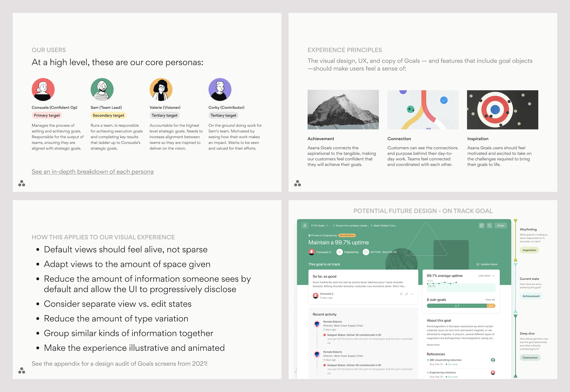The image size is (570, 392).
Task: Like the 'So far, so good' update
Action: pos(401,294)
